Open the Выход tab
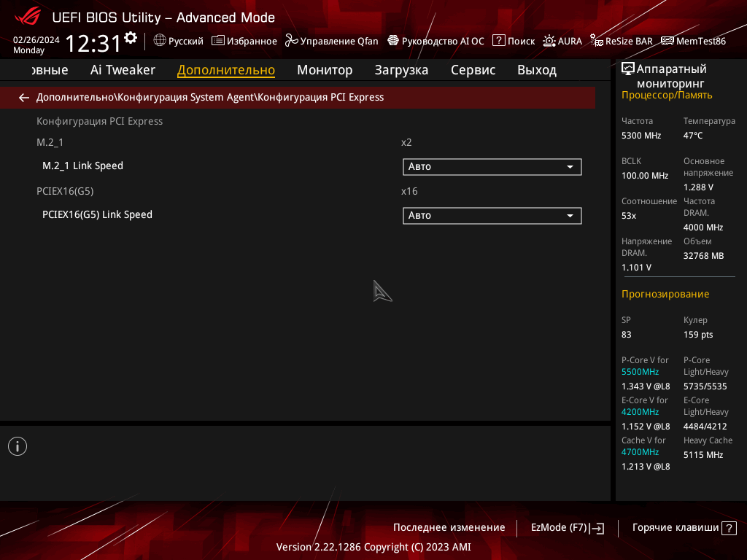This screenshot has width=747, height=560. [537, 70]
